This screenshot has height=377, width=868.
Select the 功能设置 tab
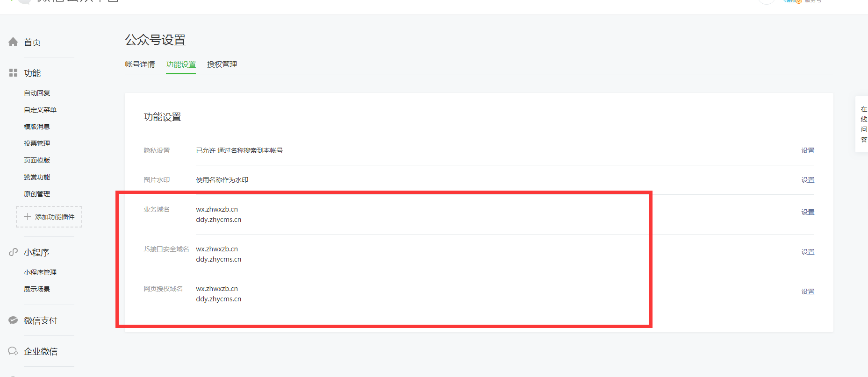coord(181,64)
